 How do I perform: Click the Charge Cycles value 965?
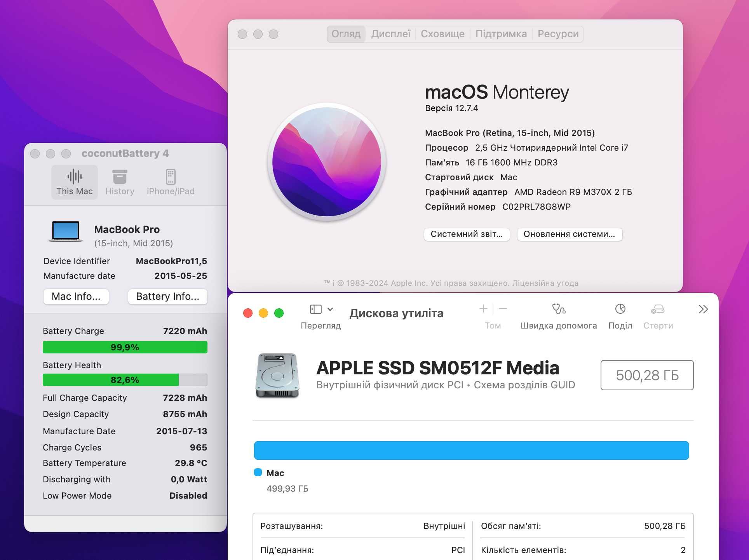[x=198, y=447]
